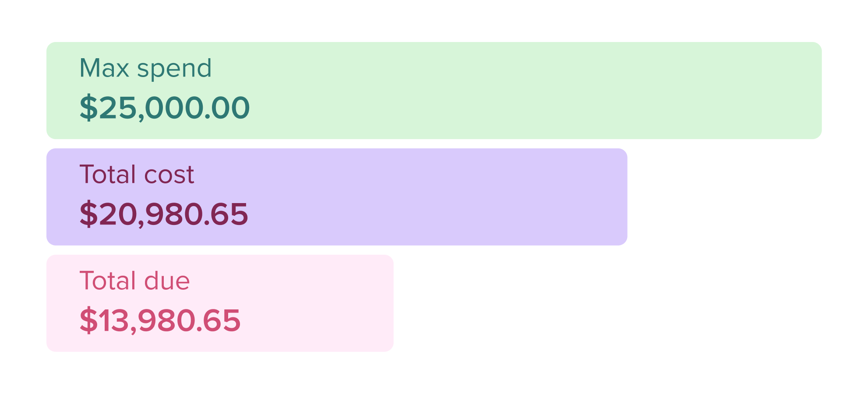Click the "Total cost" label
This screenshot has height=393, width=868.
137,175
